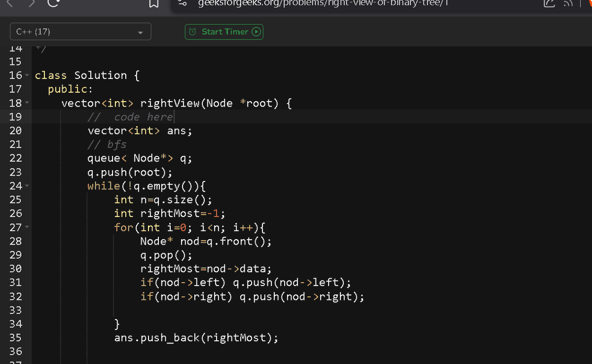
Task: Click the play icon in Start Timer button
Action: (256, 32)
